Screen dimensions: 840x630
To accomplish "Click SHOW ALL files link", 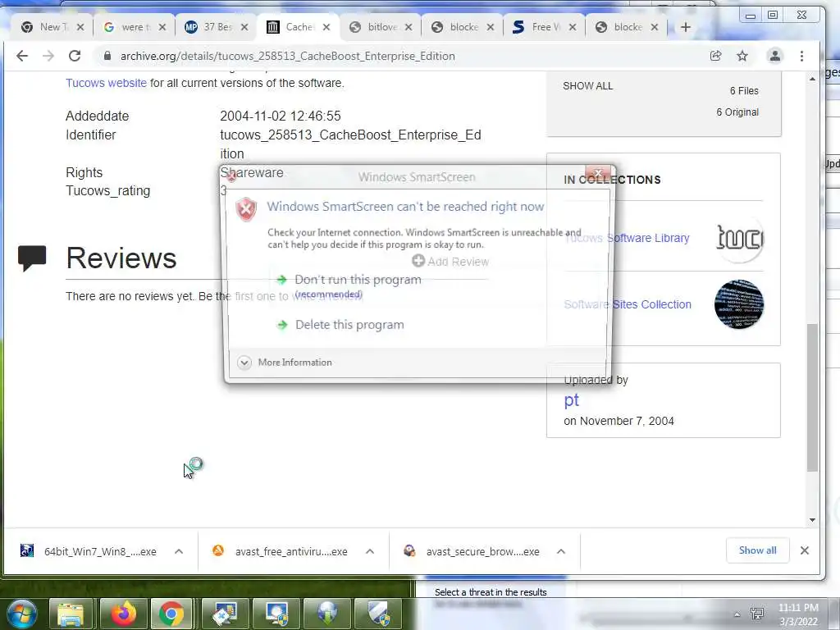I will point(587,85).
